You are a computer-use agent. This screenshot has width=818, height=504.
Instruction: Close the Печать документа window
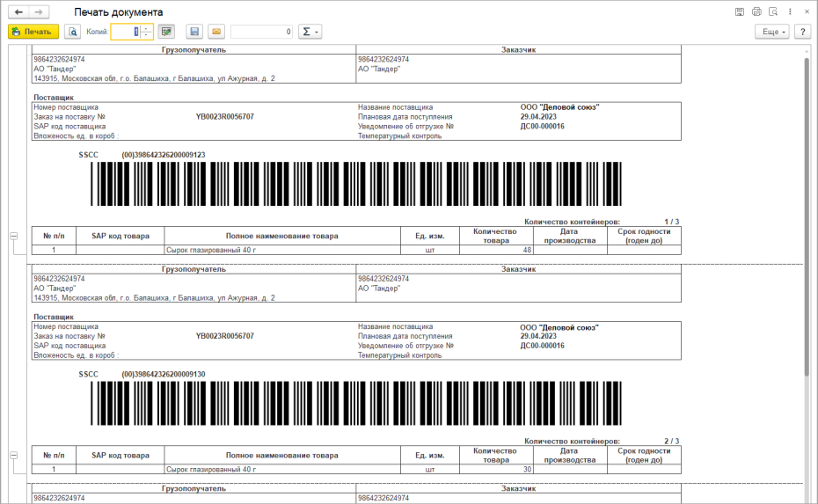tap(807, 11)
